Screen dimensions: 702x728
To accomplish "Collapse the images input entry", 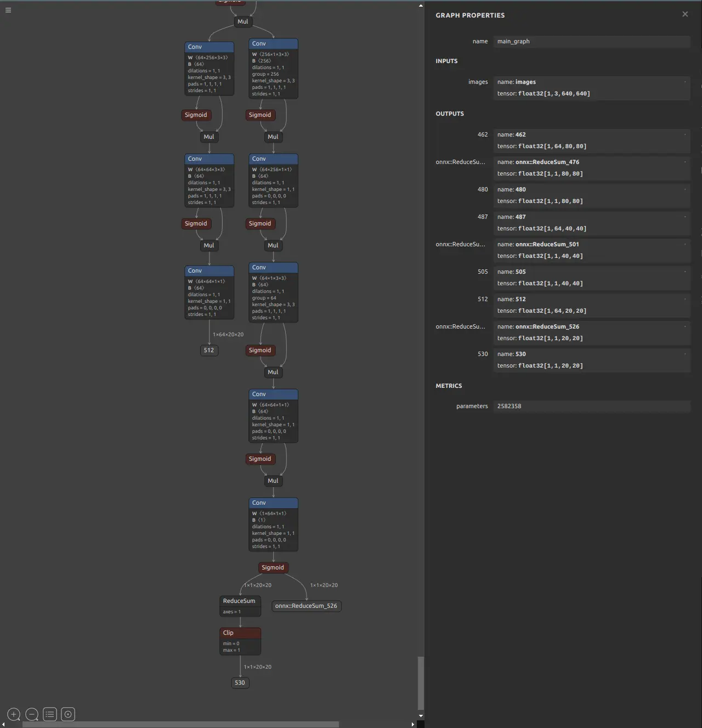I will (685, 82).
